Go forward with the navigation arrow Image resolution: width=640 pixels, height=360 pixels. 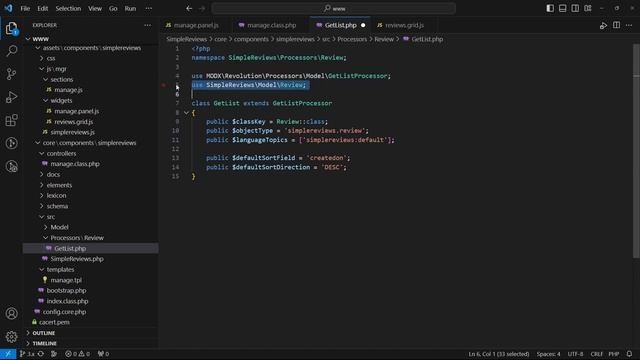coord(202,8)
